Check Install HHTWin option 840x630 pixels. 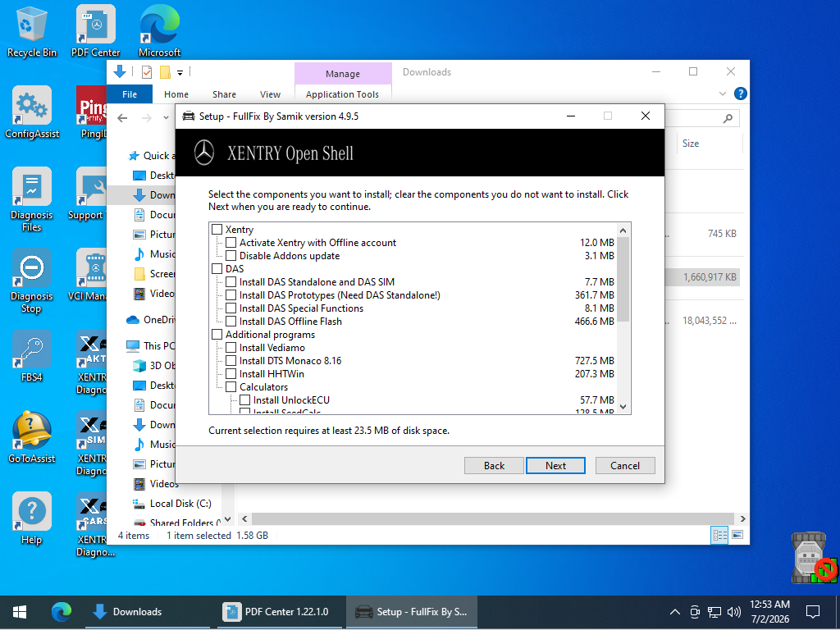[231, 373]
